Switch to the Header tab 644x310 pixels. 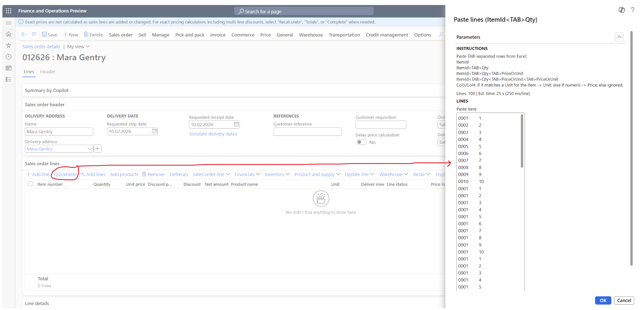[48, 72]
